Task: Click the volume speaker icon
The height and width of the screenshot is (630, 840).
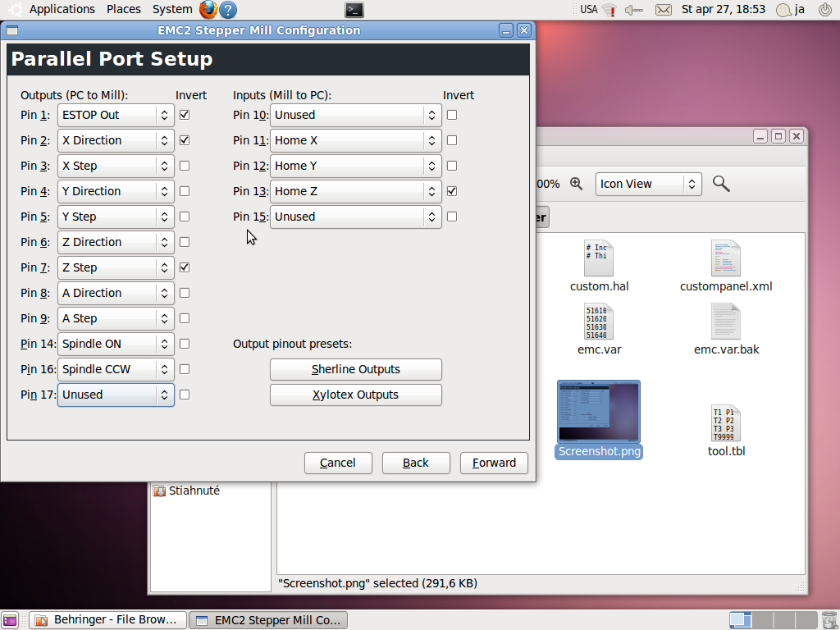Action: point(633,10)
